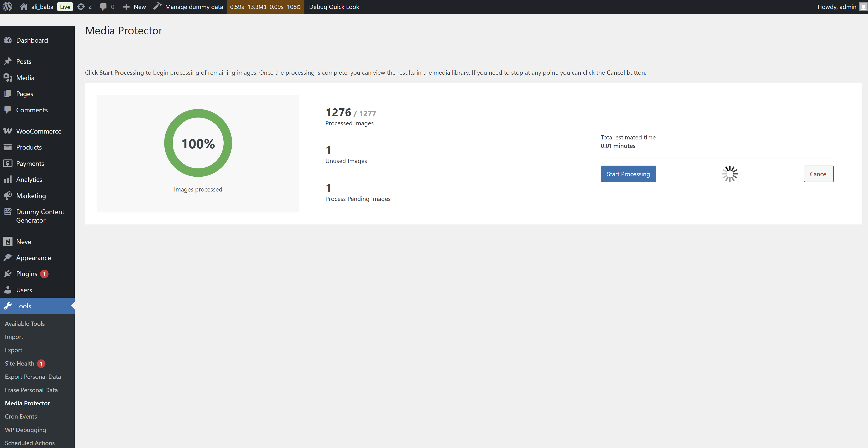Click the Marketing megaphone icon

8,196
